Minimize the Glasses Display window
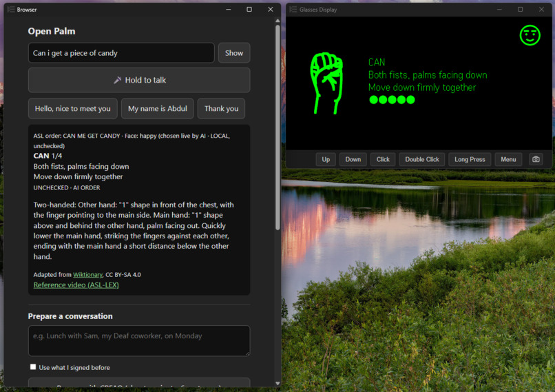 (x=499, y=10)
